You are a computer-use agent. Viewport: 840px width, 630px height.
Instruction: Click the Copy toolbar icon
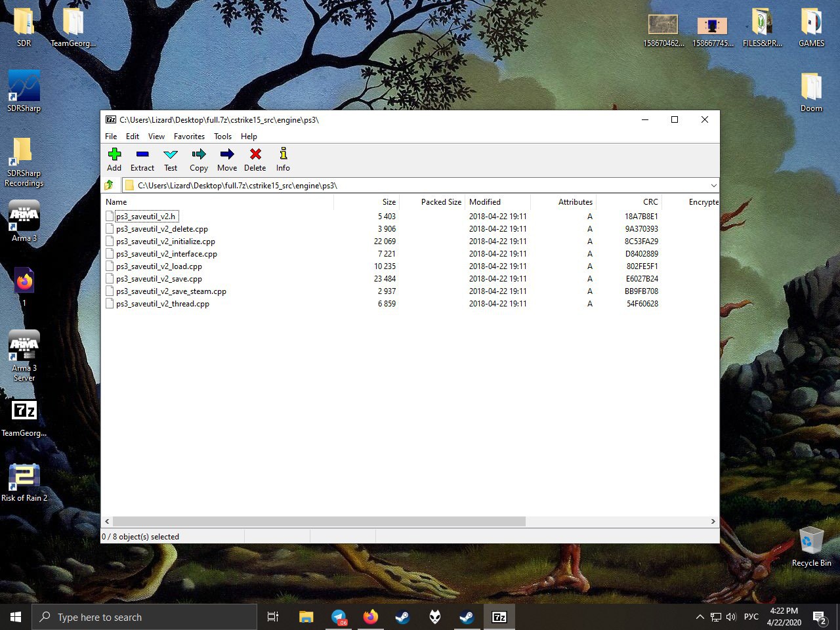[x=199, y=159]
